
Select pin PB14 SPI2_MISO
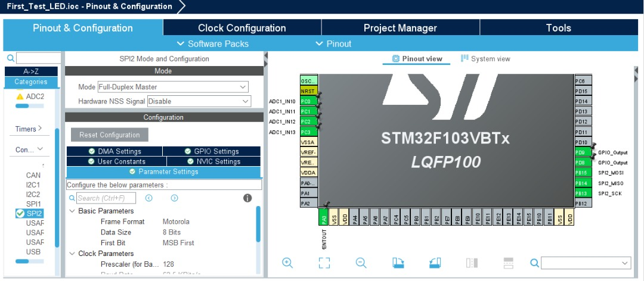pos(583,183)
